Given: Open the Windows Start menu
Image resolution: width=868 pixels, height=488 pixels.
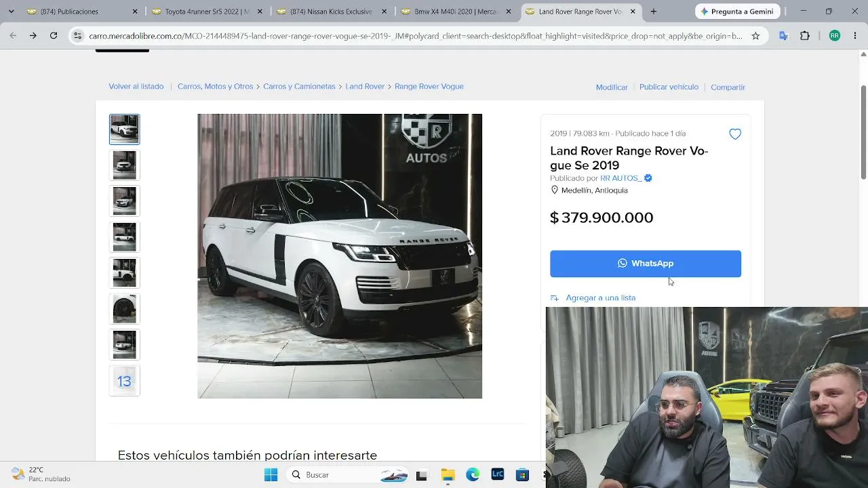Looking at the screenshot, I should point(271,475).
